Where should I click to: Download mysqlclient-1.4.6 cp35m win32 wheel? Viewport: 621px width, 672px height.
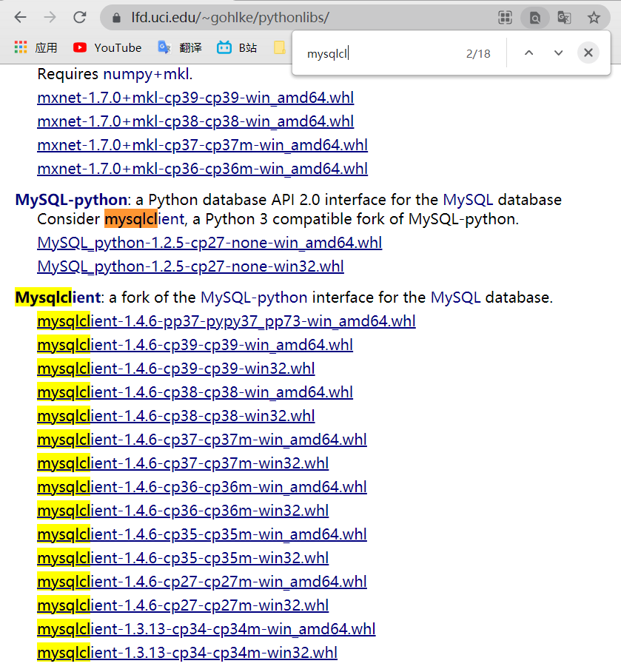[x=183, y=558]
